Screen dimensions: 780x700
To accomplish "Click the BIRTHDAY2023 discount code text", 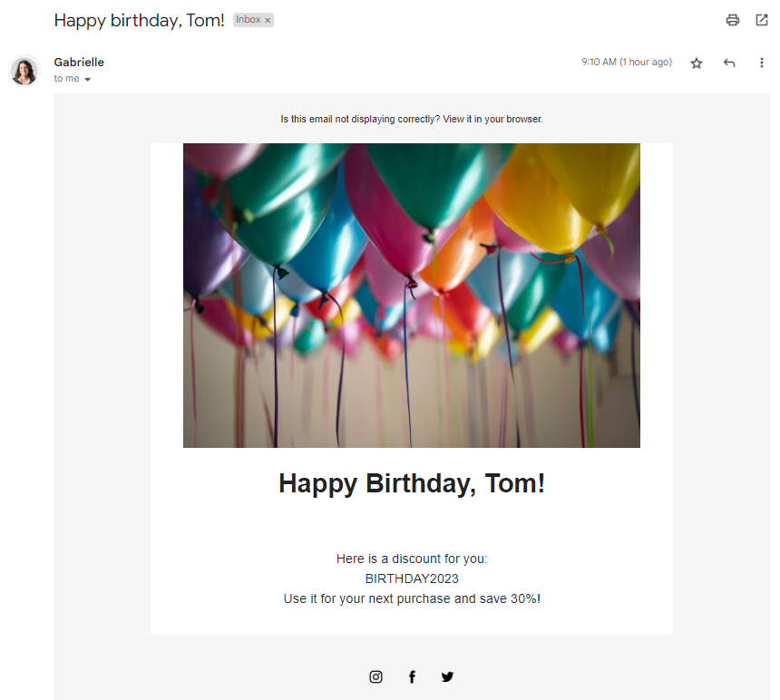I will coord(412,578).
